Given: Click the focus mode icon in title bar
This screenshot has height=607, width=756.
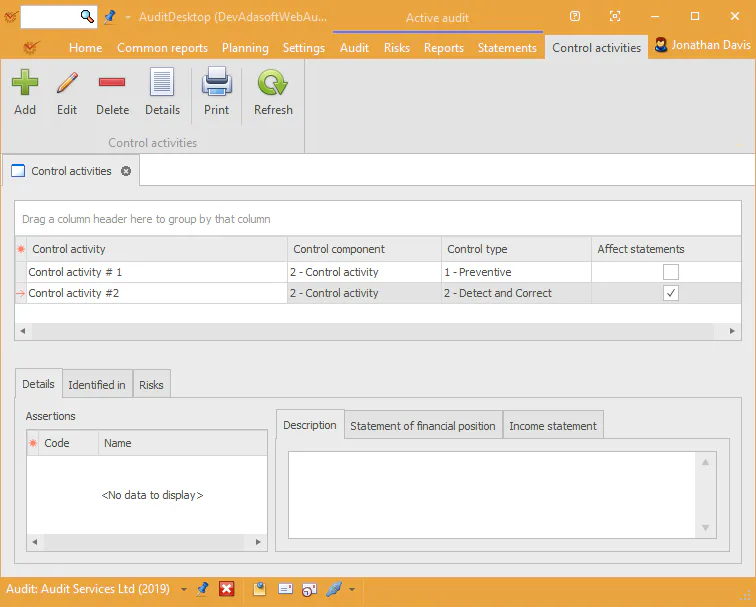Looking at the screenshot, I should point(615,16).
